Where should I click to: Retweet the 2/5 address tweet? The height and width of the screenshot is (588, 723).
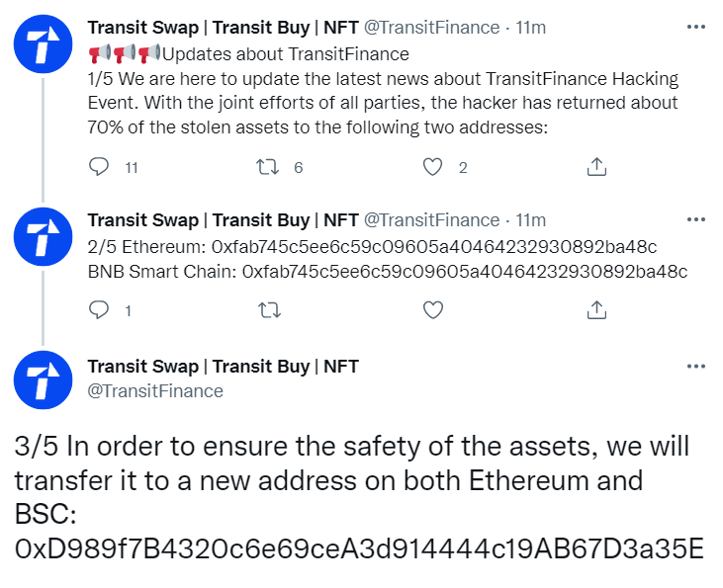(269, 310)
